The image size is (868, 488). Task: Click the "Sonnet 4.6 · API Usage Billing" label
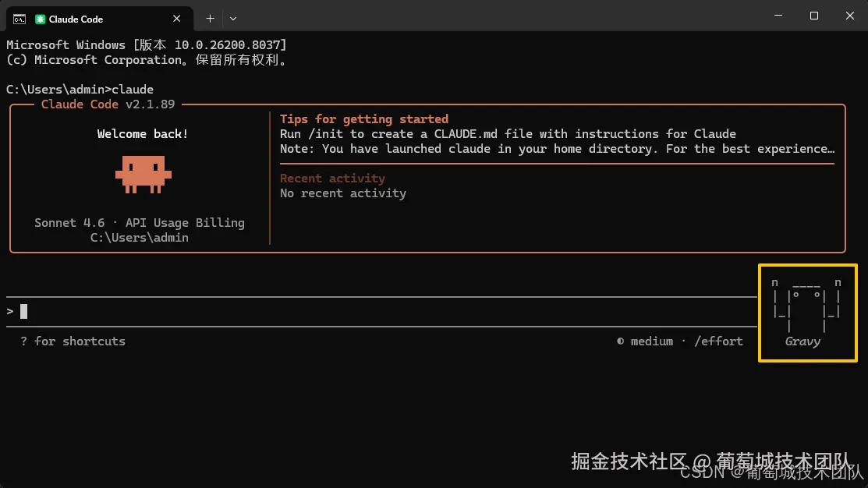(140, 223)
